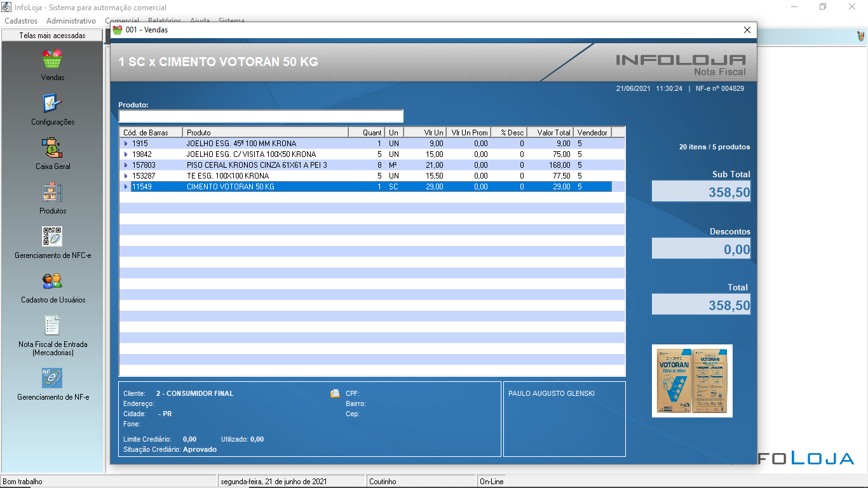Click row arrow for TE ESG. 100X100
868x488 pixels.
[126, 176]
